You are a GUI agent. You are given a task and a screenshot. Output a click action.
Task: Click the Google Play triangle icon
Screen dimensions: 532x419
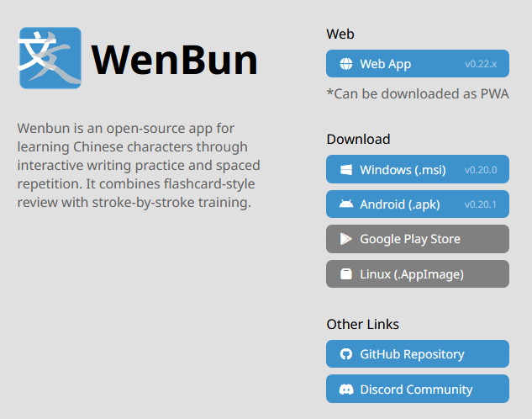(345, 239)
